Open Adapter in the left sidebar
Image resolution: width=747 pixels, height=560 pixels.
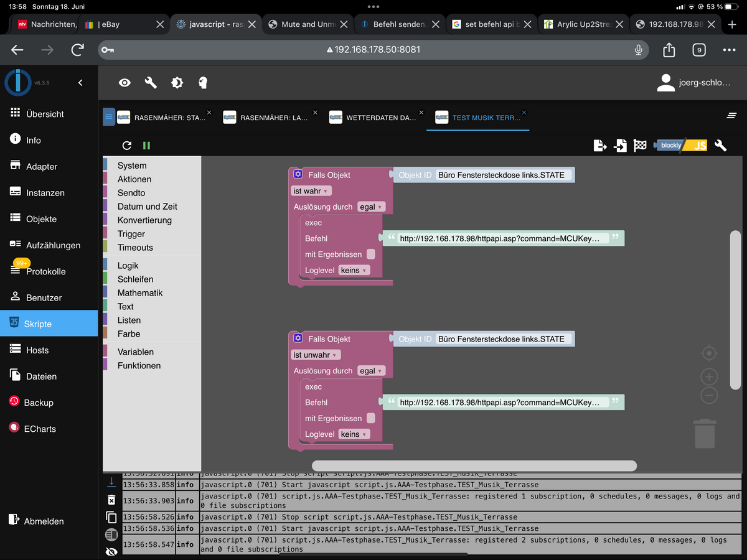tap(41, 167)
